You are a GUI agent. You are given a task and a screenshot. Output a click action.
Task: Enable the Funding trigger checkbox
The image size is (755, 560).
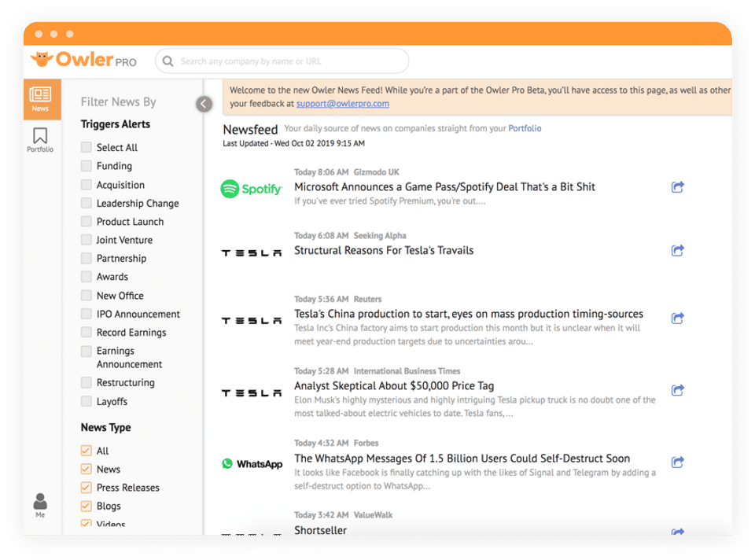click(87, 166)
